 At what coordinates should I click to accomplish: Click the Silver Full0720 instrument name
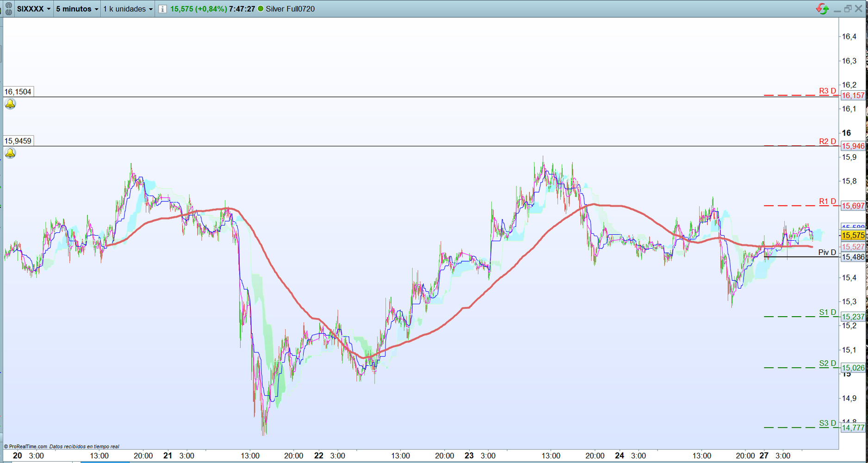tap(290, 9)
